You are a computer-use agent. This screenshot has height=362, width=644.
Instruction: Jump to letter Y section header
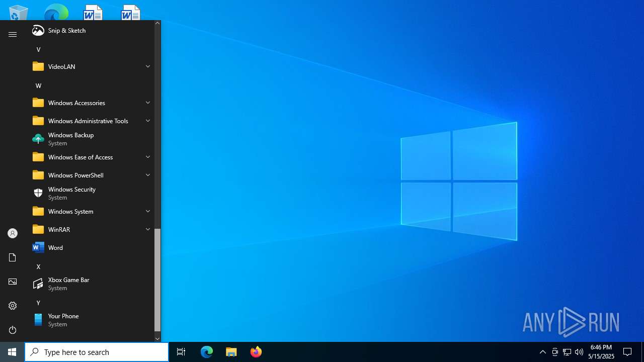pos(38,303)
